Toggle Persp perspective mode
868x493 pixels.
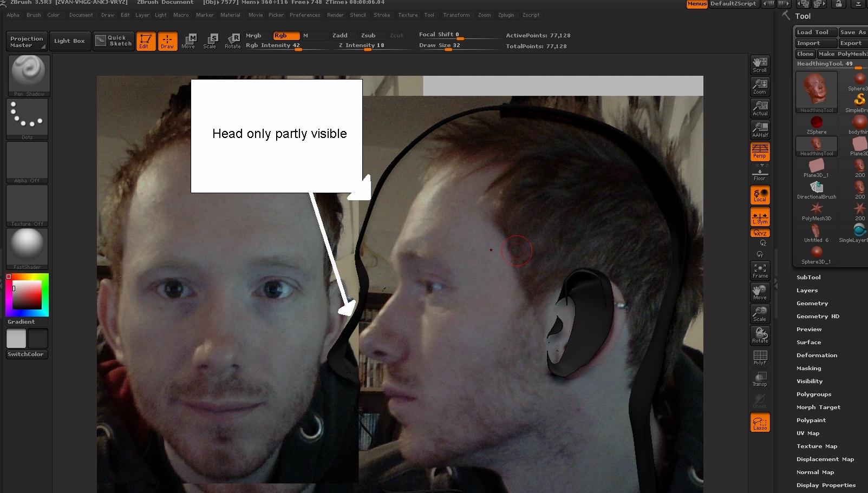760,152
